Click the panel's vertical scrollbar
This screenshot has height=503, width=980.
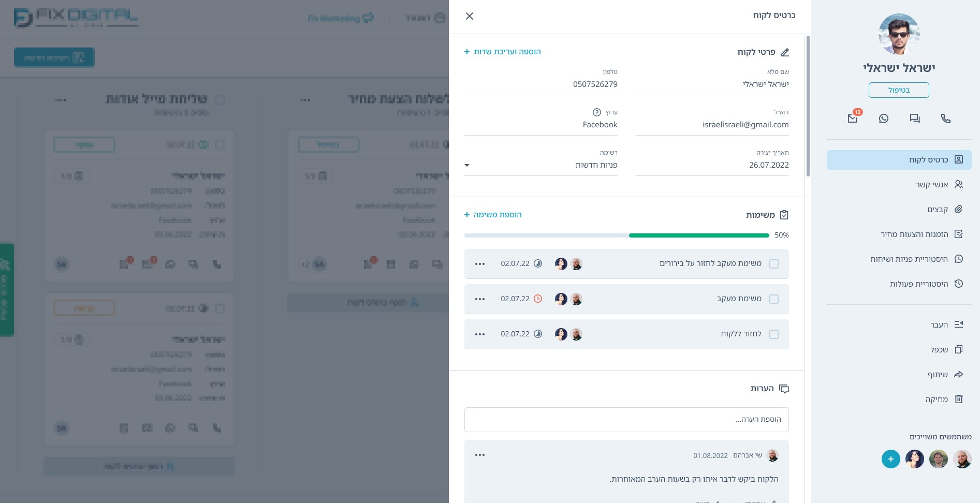click(x=808, y=106)
